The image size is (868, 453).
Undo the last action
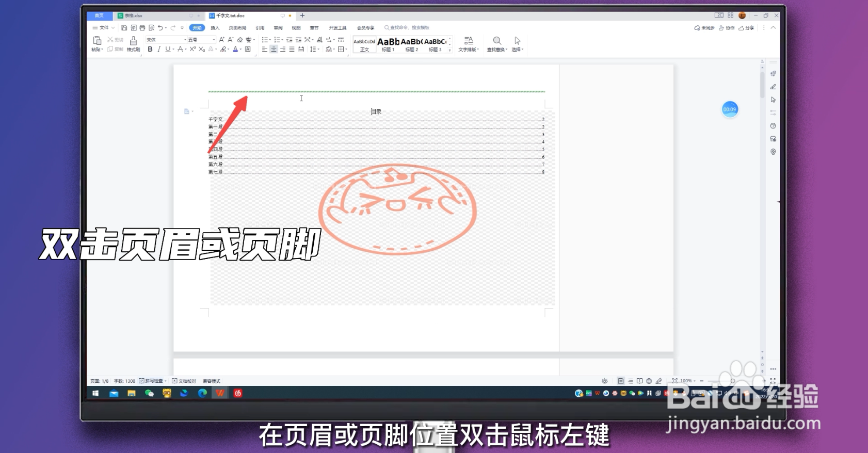[x=160, y=28]
